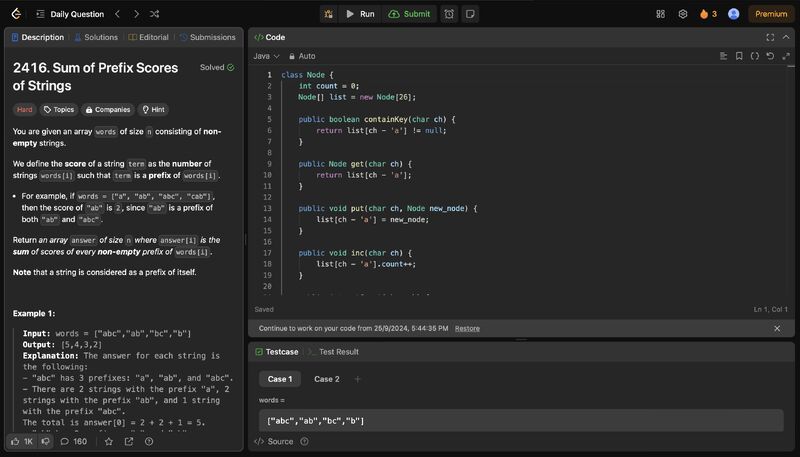Switch to the Testcase tab
This screenshot has width=800, height=457.
(277, 352)
